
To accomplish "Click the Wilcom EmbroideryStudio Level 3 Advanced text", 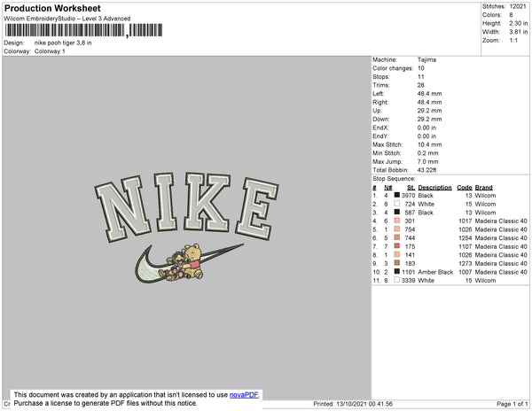I will pyautogui.click(x=67, y=19).
